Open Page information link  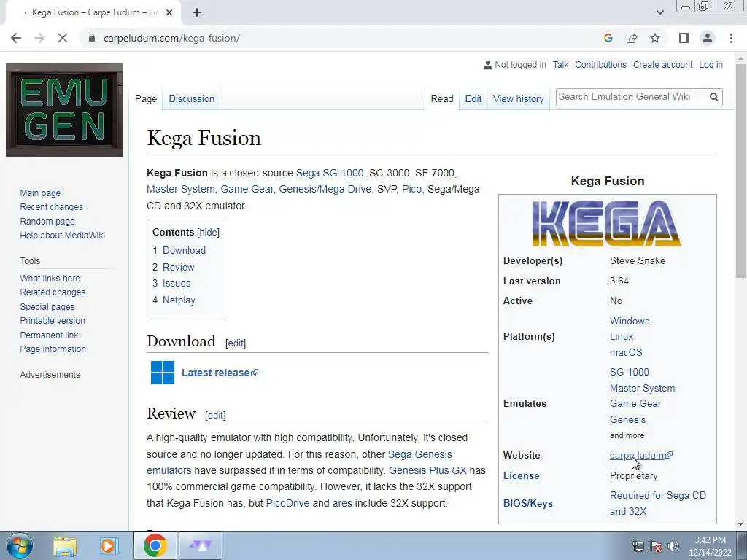click(53, 349)
